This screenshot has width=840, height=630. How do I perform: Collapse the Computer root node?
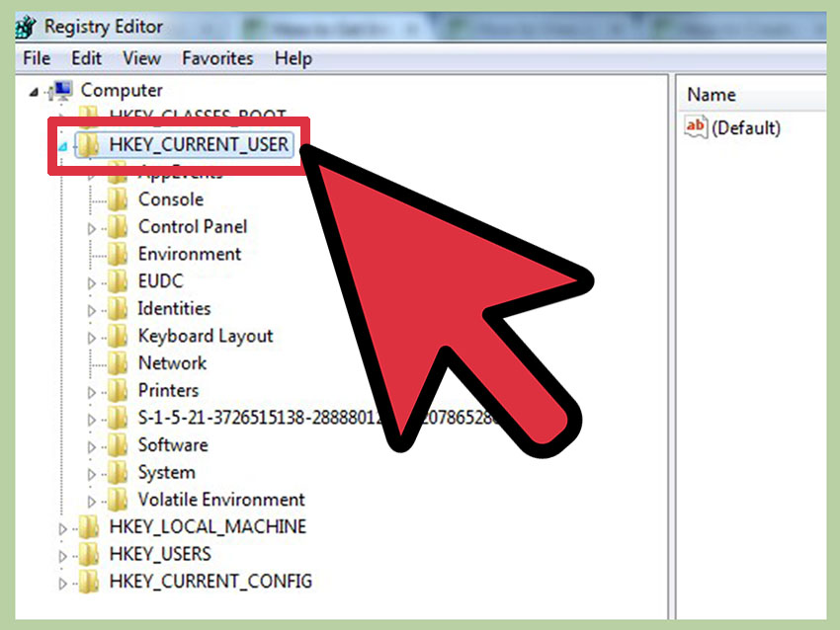pyautogui.click(x=34, y=92)
